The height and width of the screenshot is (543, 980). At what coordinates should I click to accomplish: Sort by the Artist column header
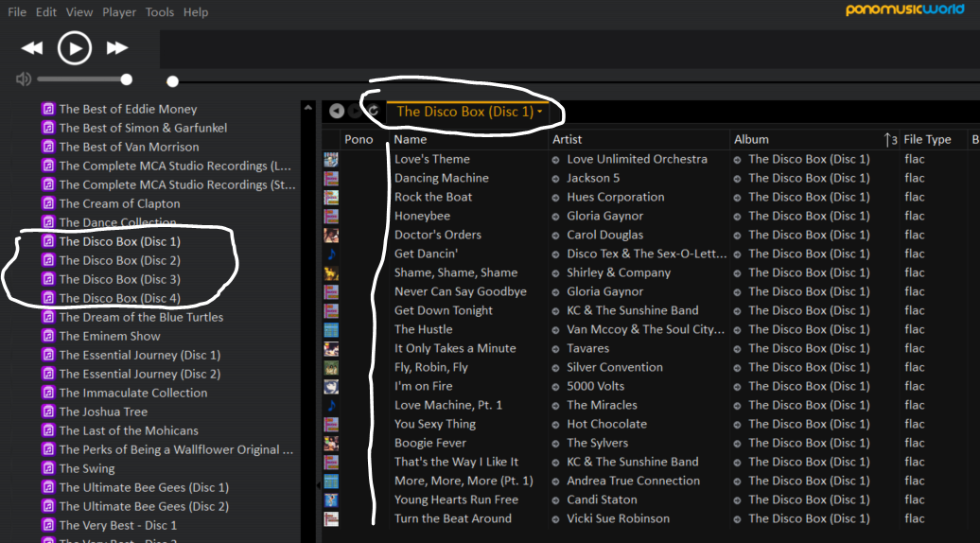pos(567,139)
